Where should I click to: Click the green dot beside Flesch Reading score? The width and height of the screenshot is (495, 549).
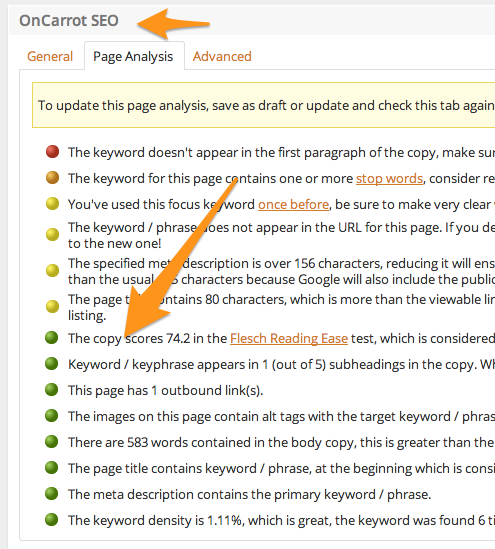[51, 338]
